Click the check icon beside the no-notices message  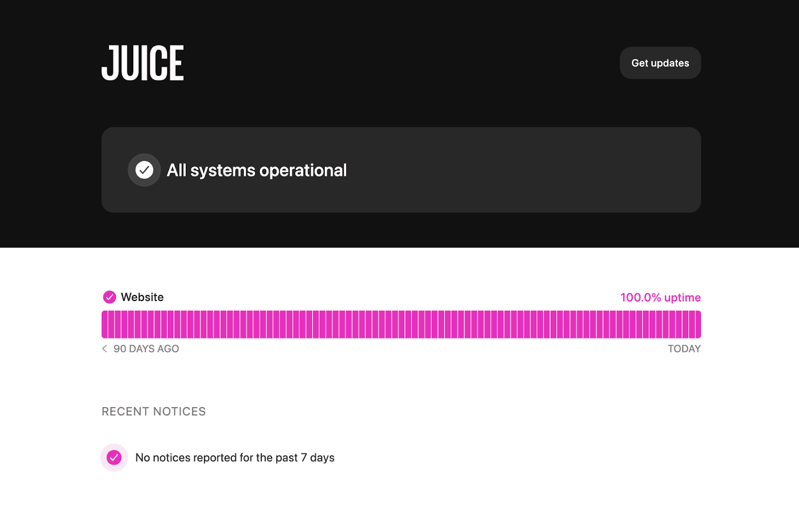click(114, 457)
